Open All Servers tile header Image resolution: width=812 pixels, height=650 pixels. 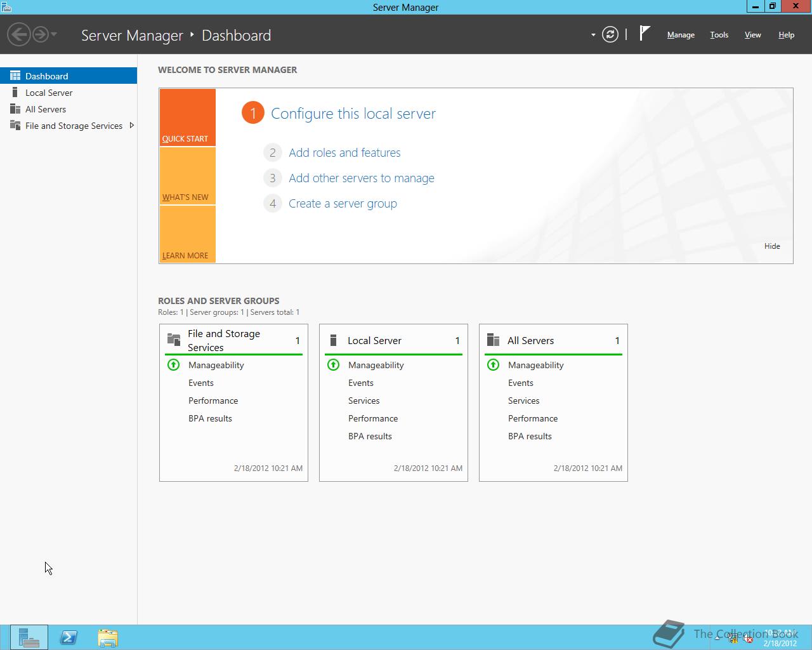(553, 340)
